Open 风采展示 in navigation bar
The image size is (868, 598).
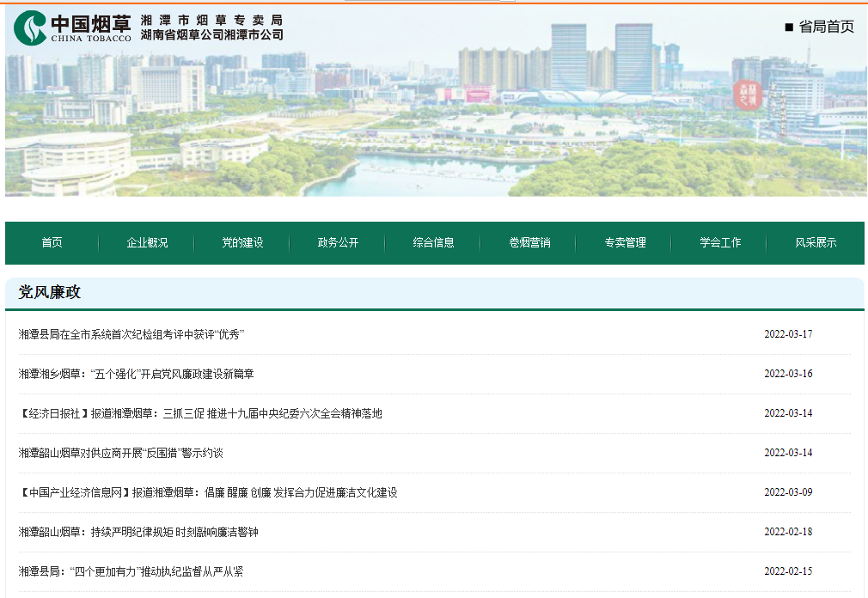tap(815, 243)
